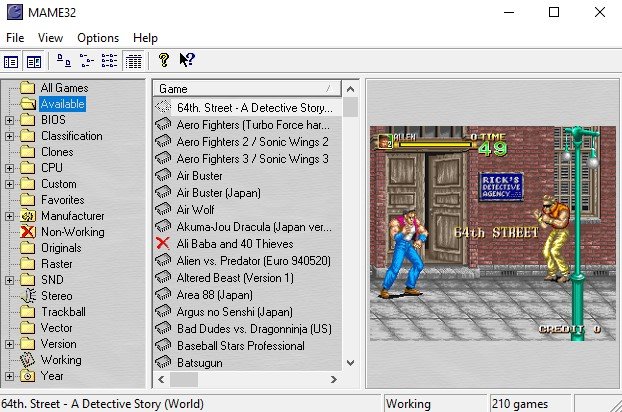Toggle the screenshot pane toolbar button
The image size is (622, 412).
[34, 62]
